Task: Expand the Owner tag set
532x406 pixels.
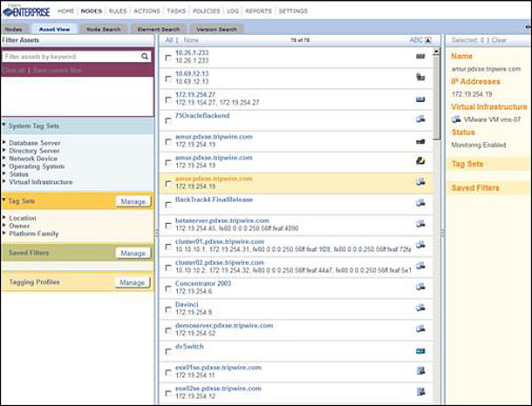Action: click(x=4, y=225)
